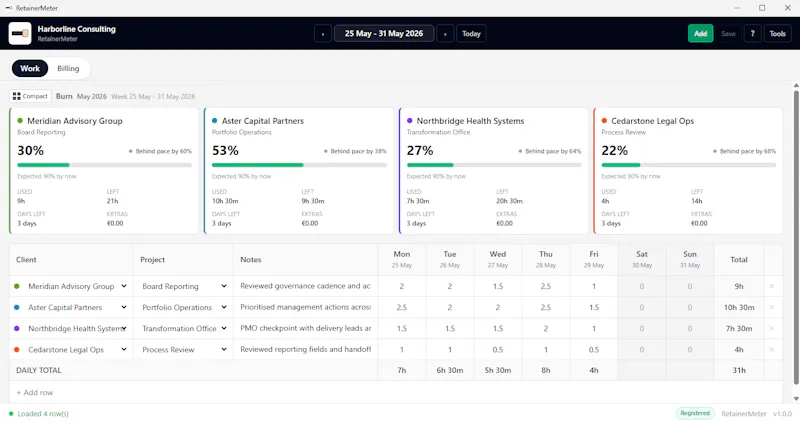Expand the Portfolio Operations project dropdown

pyautogui.click(x=184, y=307)
